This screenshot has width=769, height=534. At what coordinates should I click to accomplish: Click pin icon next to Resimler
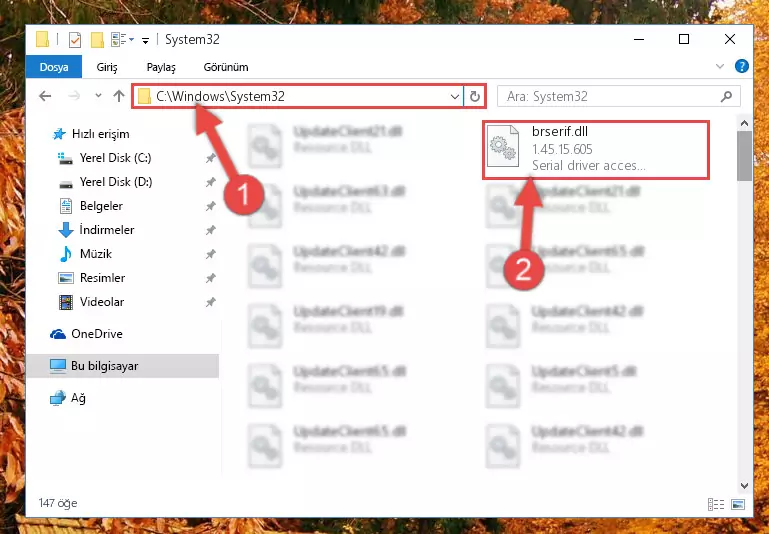click(210, 278)
